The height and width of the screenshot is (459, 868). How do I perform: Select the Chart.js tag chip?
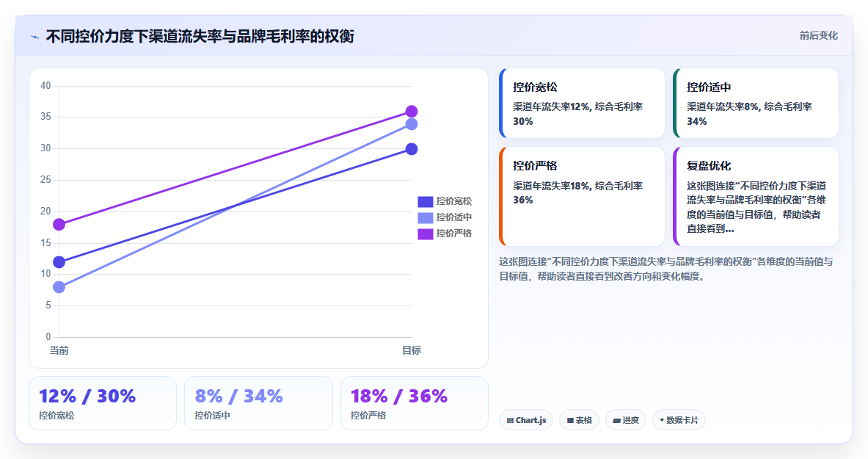click(x=526, y=420)
